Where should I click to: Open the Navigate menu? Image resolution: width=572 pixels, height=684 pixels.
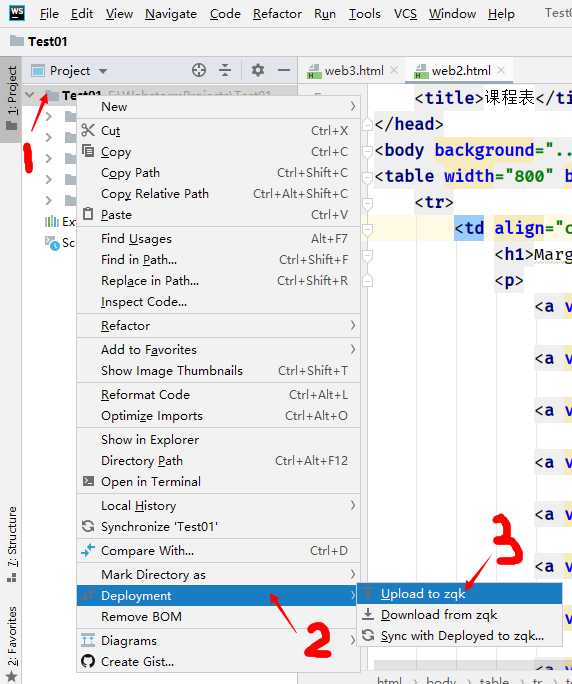tap(171, 14)
